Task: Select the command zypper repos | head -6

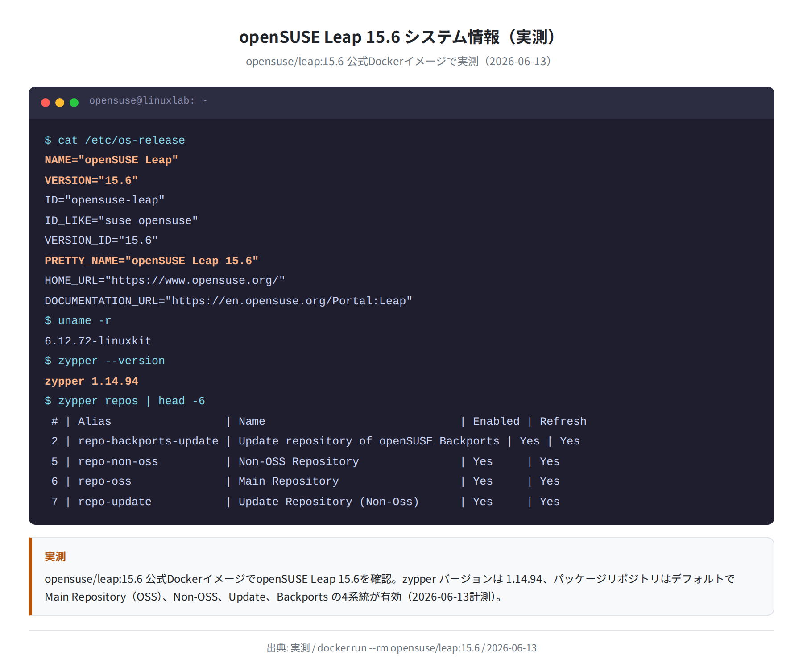Action: pos(125,401)
